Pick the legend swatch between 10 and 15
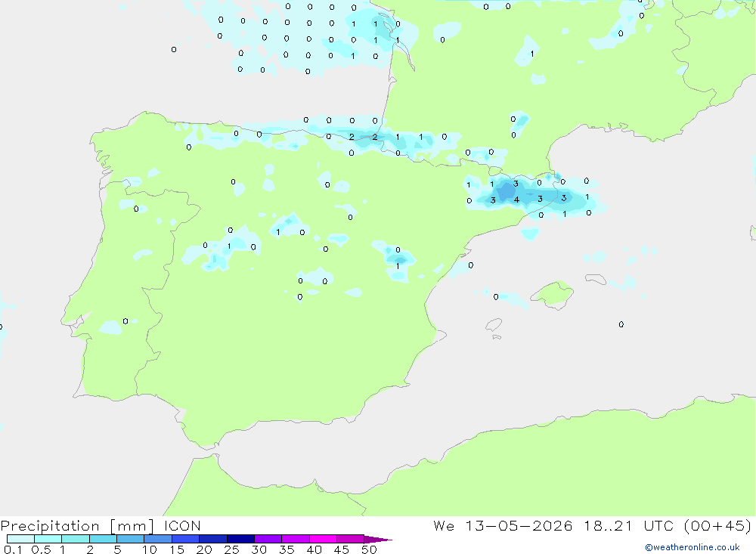 point(158,539)
